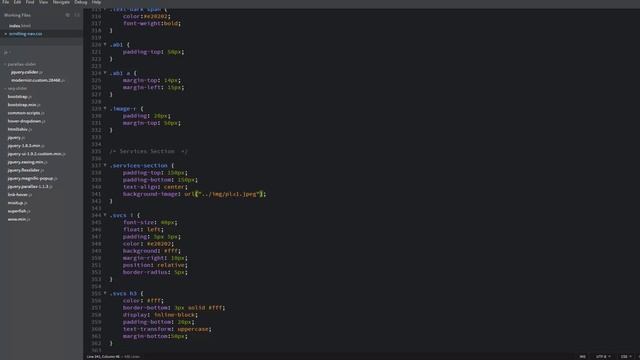Fold the .ab1 a rule at line 324
Image resolution: width=640 pixels, height=360 pixels.
point(105,73)
